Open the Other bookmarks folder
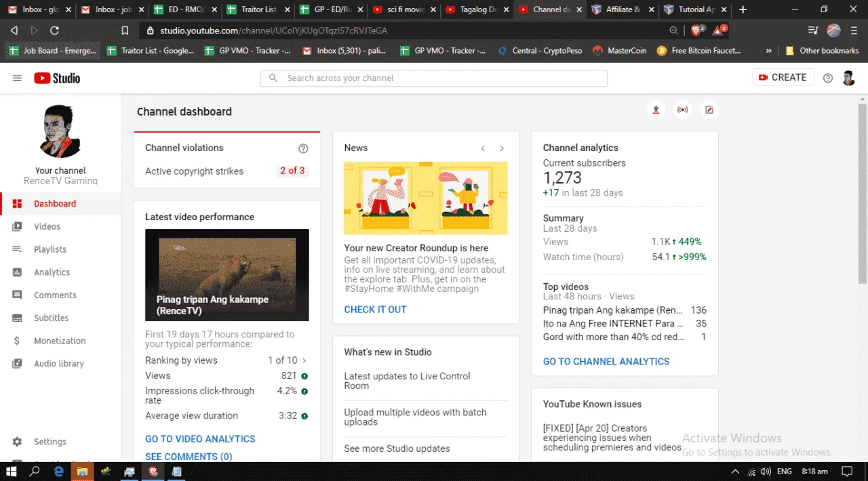Viewport: 868px width, 481px height. 822,51
